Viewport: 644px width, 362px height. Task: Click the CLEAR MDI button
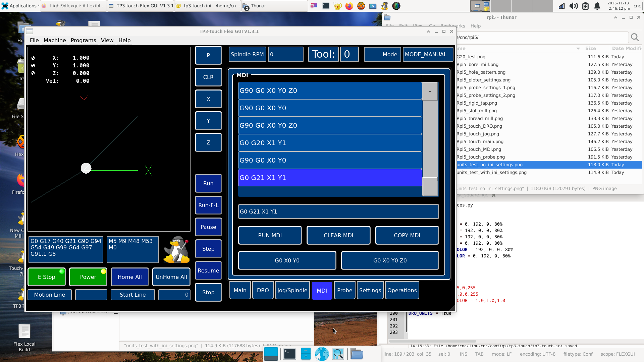pos(338,235)
